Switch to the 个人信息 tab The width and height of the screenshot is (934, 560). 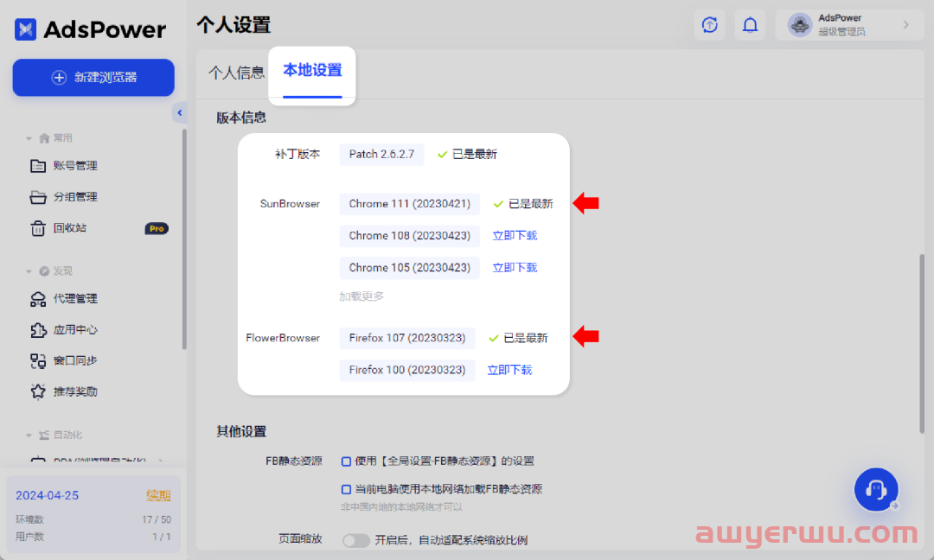pos(236,73)
